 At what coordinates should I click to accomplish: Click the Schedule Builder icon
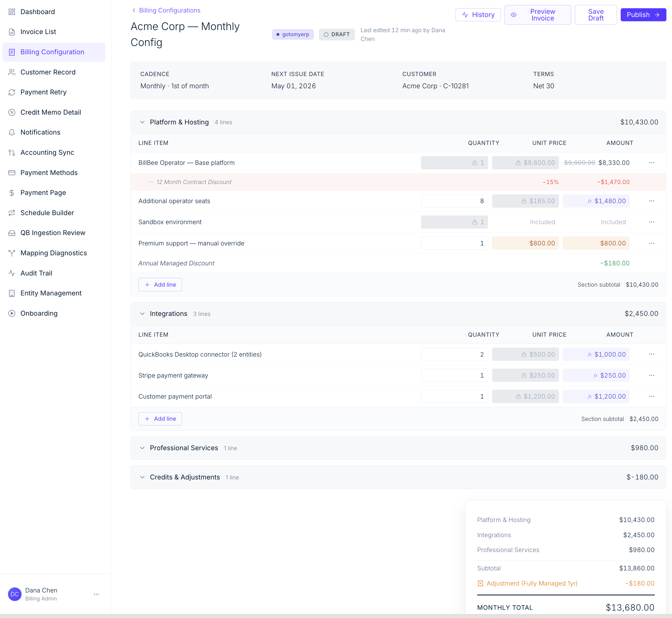(x=12, y=213)
